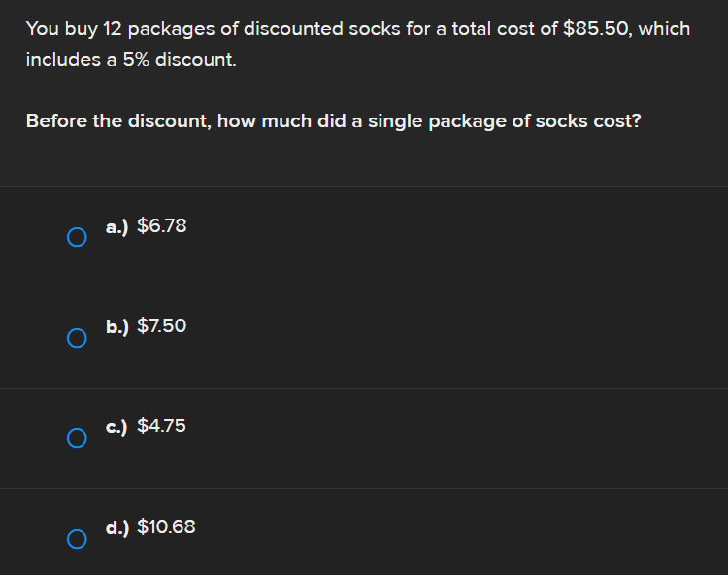The height and width of the screenshot is (575, 728).
Task: Click the bold "Before the discount" question line
Action: tap(333, 122)
